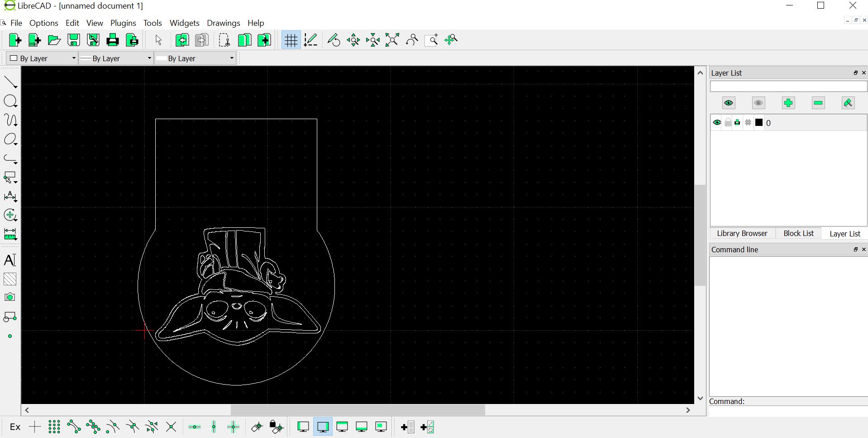Create new drawing from template
This screenshot has width=868, height=438.
point(34,40)
